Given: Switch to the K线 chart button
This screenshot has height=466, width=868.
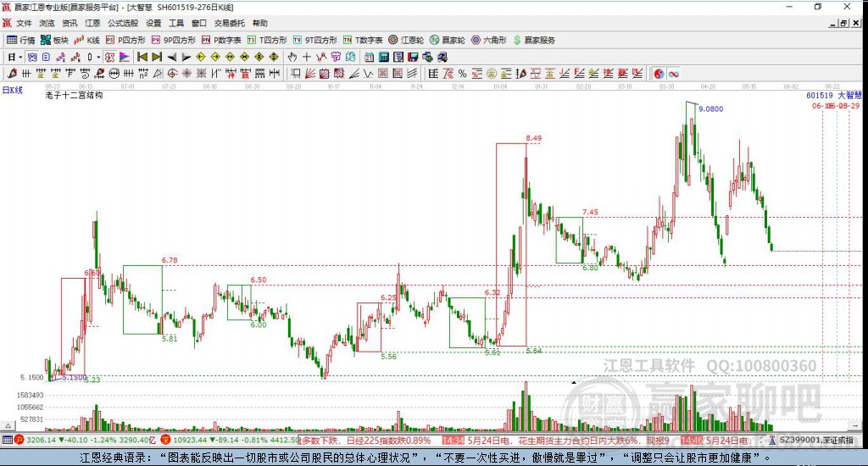Looking at the screenshot, I should click(87, 40).
